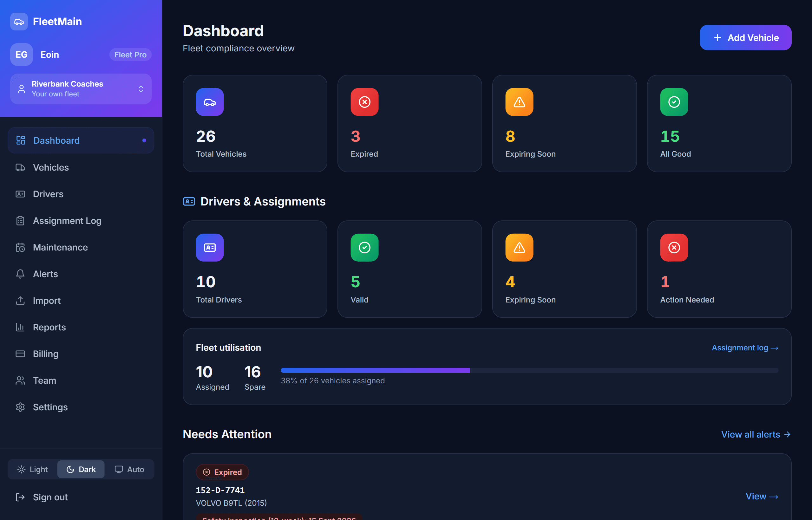Screen dimensions: 812x520
Task: Click the red X icon on the Action Needed card
Action: click(674, 248)
